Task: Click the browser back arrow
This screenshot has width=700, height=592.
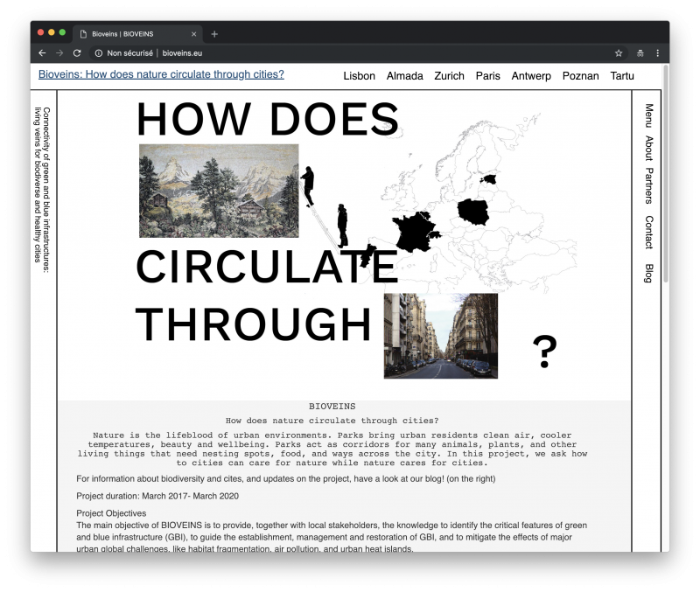Action: click(42, 53)
